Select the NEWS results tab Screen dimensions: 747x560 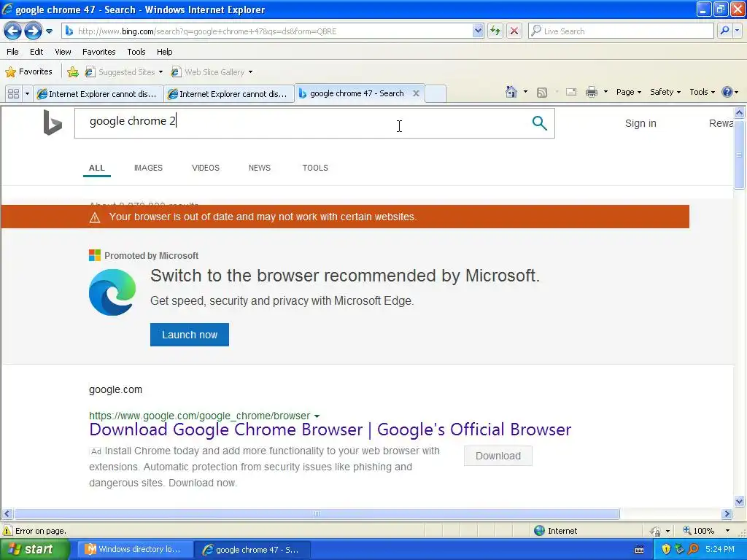pyautogui.click(x=259, y=168)
